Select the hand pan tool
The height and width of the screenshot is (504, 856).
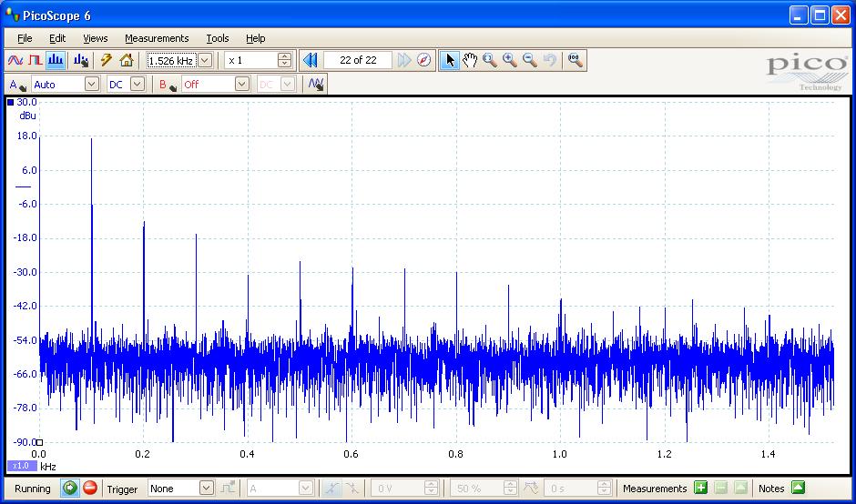coord(470,60)
